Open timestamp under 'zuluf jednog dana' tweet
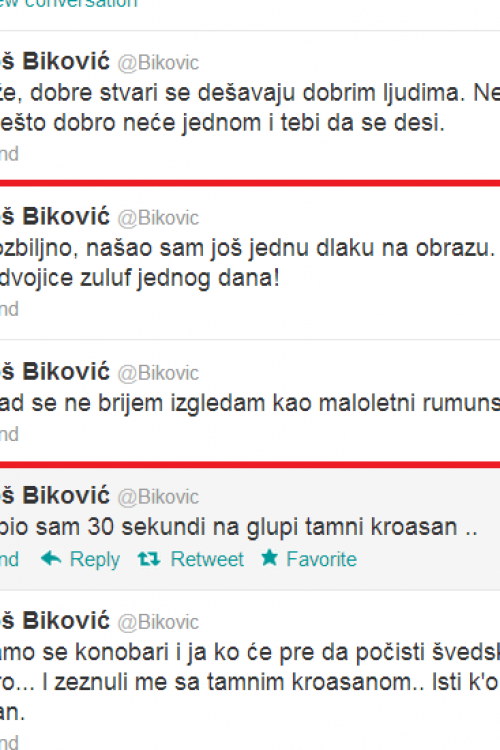The image size is (500, 750). pos(9,309)
